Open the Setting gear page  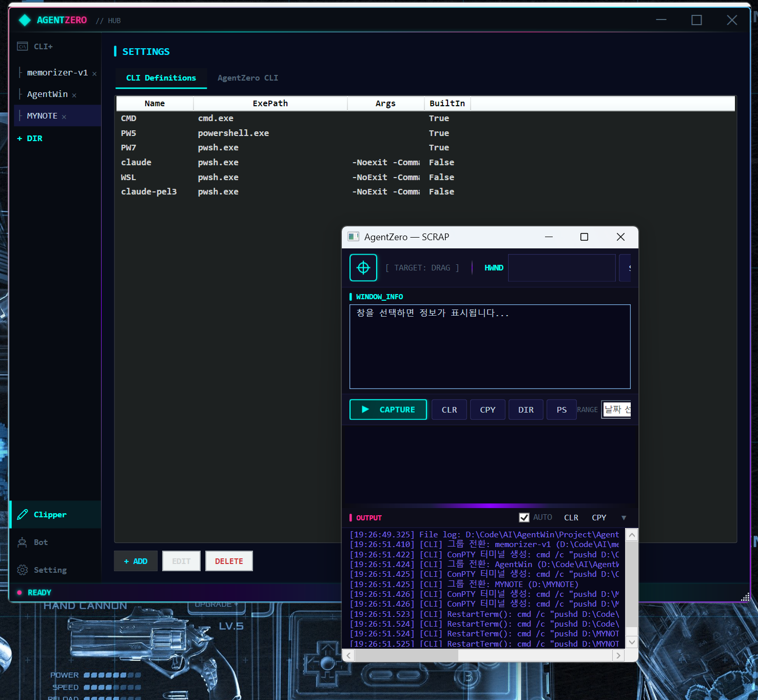(50, 570)
